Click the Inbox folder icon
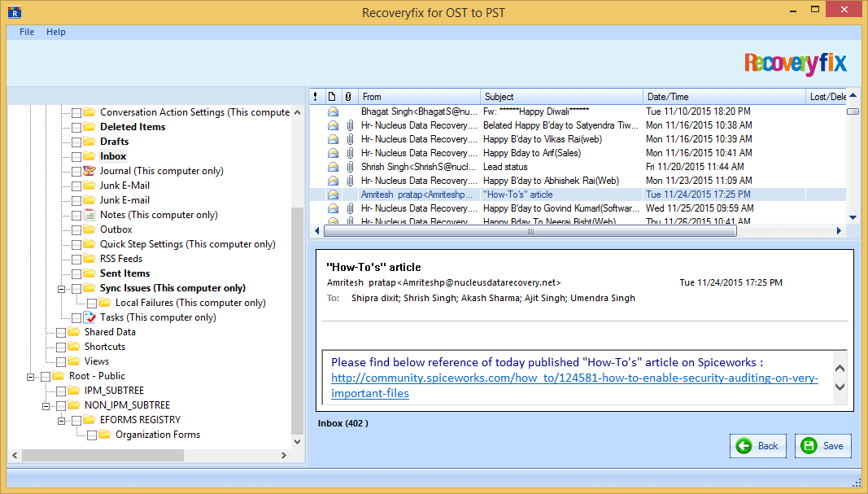The height and width of the screenshot is (494, 868). [89, 156]
